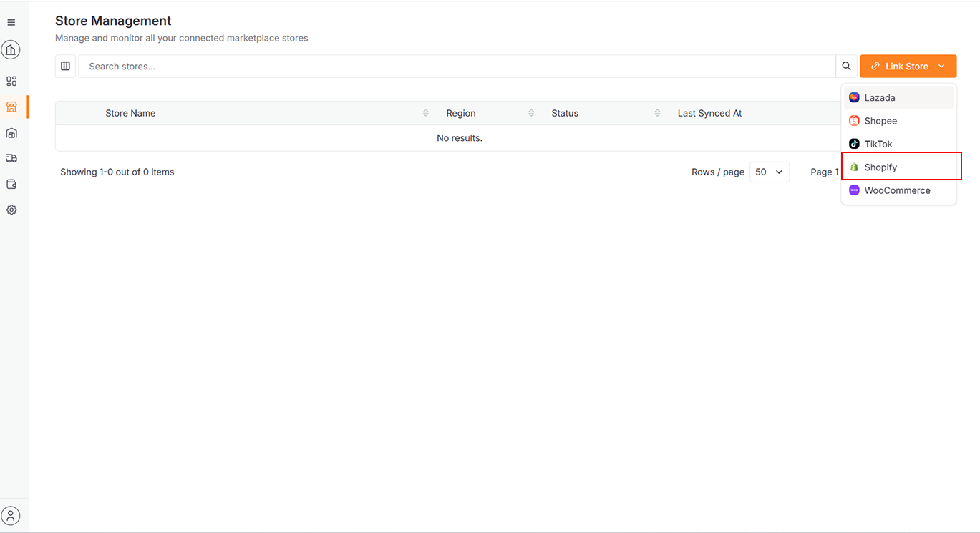The image size is (980, 533).
Task: Open the shipping truck icon in the sidebar
Action: (x=11, y=158)
